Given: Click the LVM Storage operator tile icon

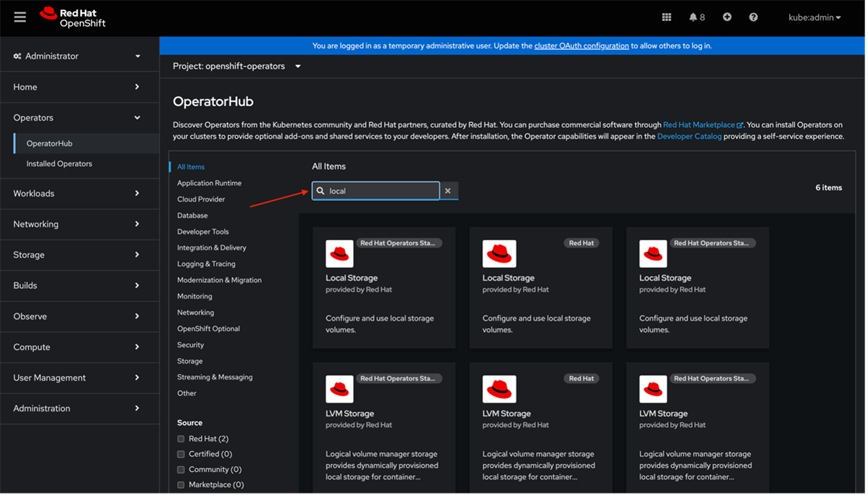Looking at the screenshot, I should point(340,389).
